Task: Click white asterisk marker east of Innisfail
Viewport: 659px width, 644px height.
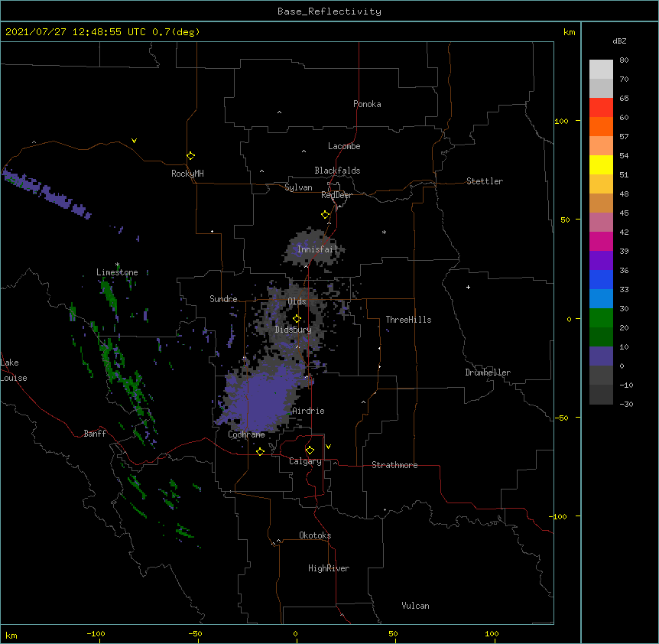Action: pyautogui.click(x=384, y=232)
